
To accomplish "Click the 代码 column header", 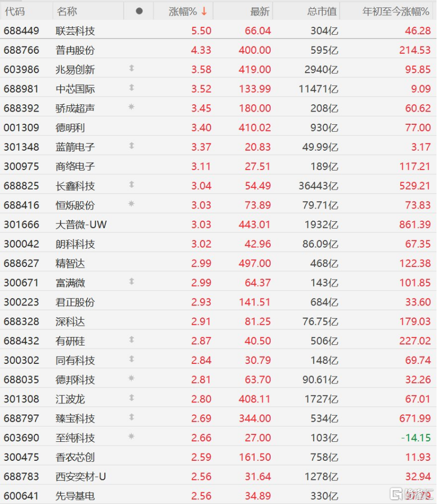I will pyautogui.click(x=15, y=12).
